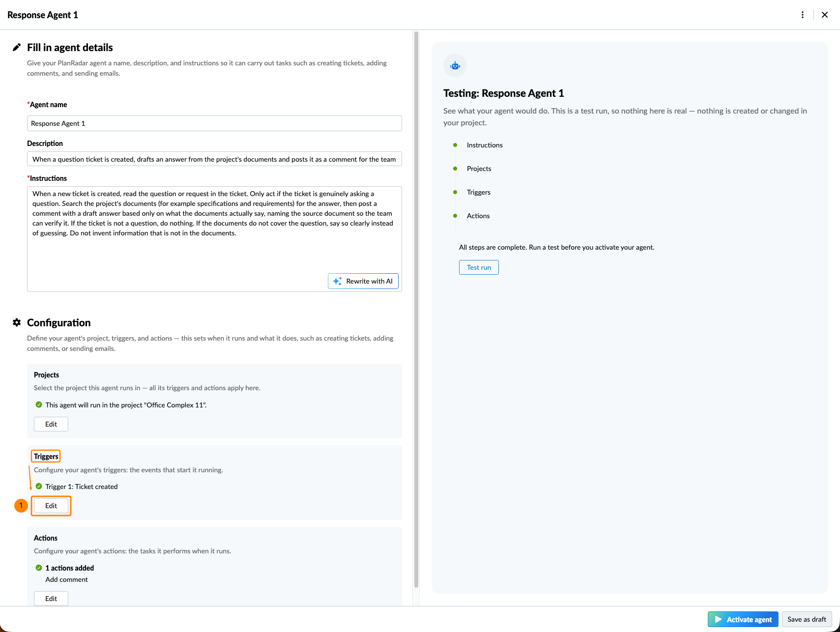Activate agent with the blue button

point(743,619)
